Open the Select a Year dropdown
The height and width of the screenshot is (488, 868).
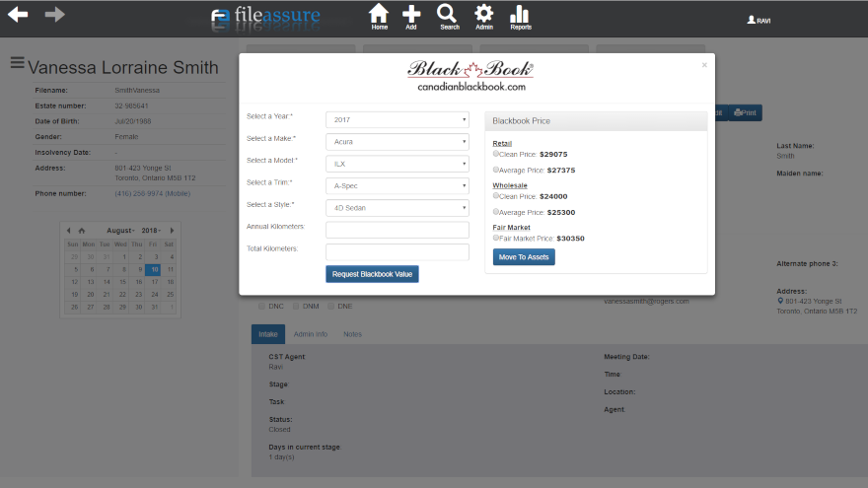point(397,119)
